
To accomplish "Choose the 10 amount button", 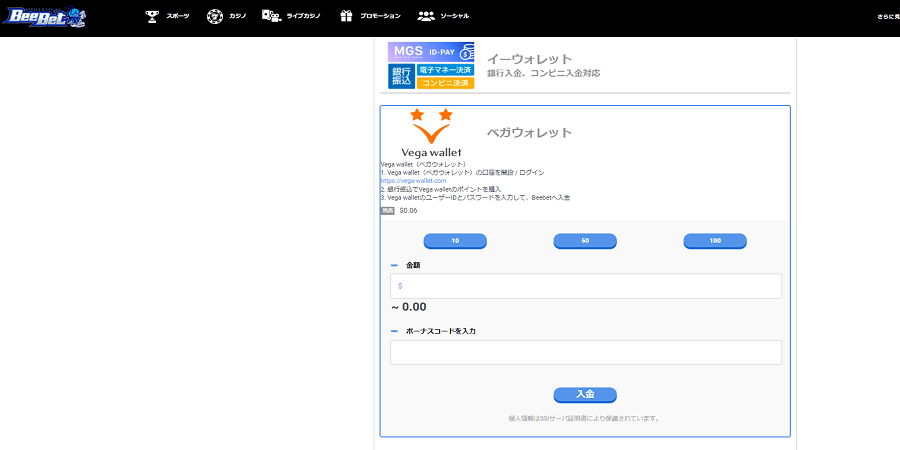I will pos(455,241).
